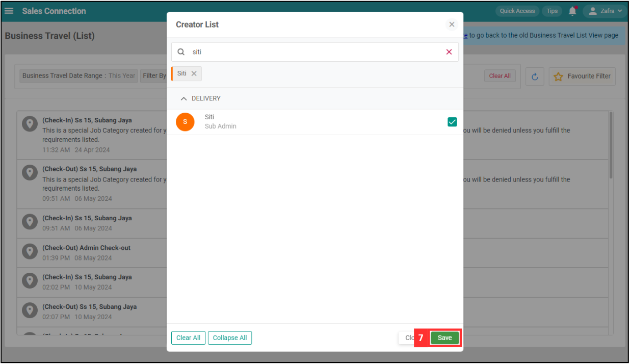Open the notifications bell
Image resolution: width=630 pixels, height=364 pixels.
(x=572, y=11)
